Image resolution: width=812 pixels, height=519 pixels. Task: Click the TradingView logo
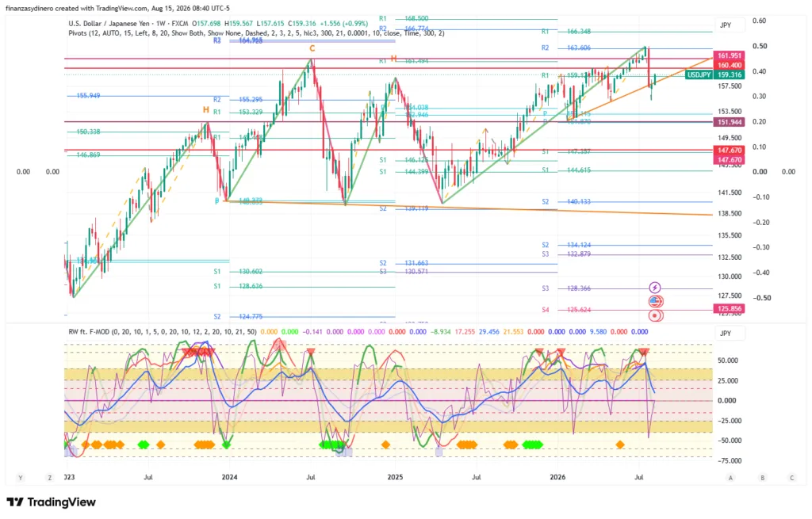[52, 502]
